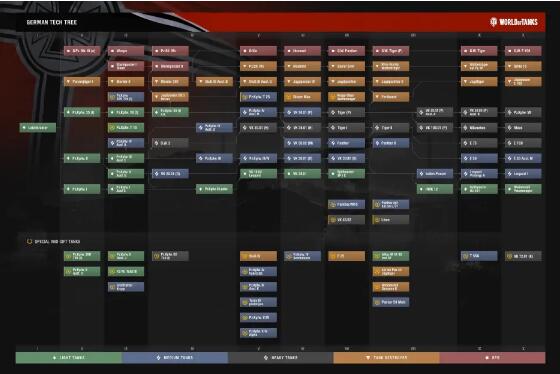Image resolution: width=560 pixels, height=374 pixels.
Task: Click the SPG legend segment
Action: [x=492, y=358]
